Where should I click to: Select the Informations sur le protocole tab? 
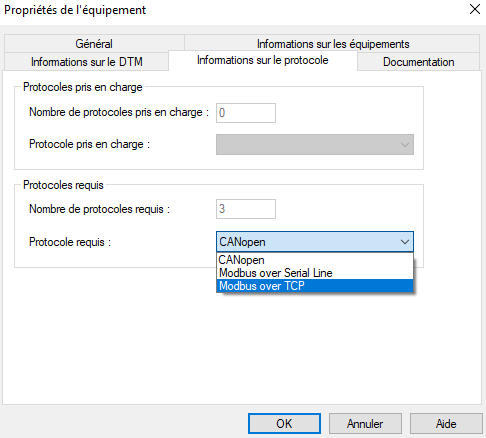tap(263, 60)
